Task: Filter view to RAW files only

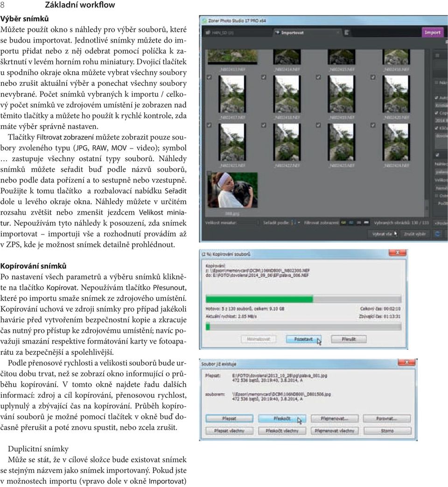Action: coord(351,223)
